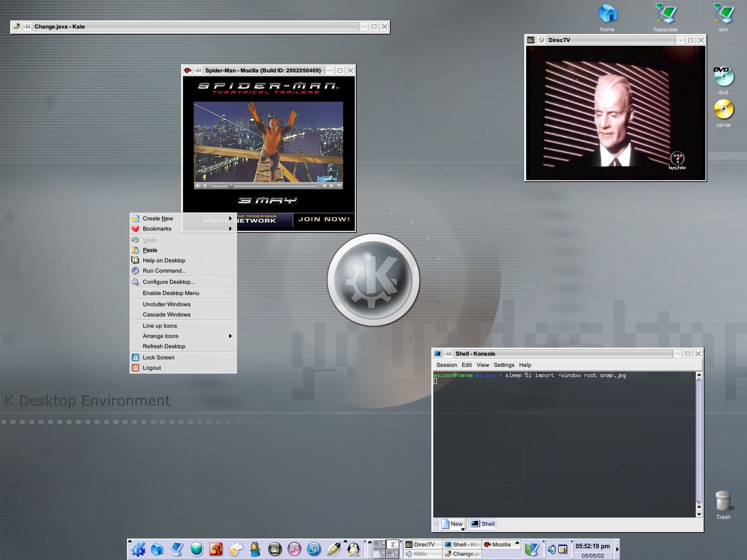Open the win network desktop icon
The height and width of the screenshot is (560, 747).
[x=723, y=18]
